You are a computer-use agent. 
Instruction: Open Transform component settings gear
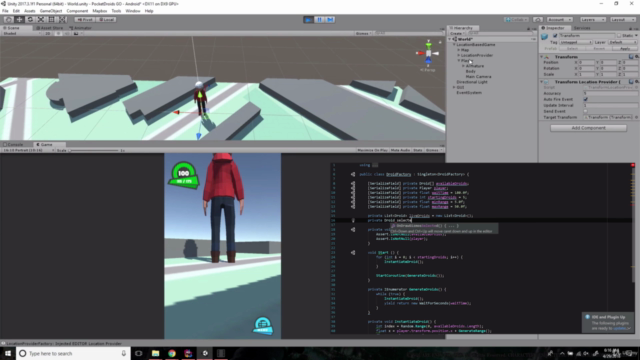636,57
